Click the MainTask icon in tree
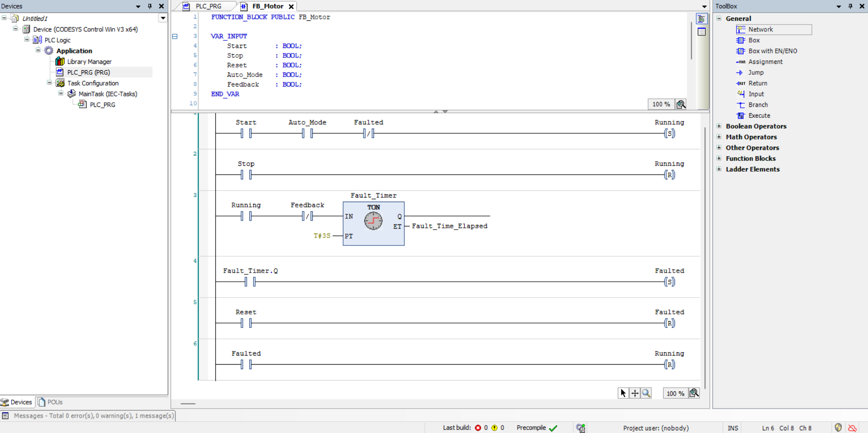The image size is (868, 433). 72,94
